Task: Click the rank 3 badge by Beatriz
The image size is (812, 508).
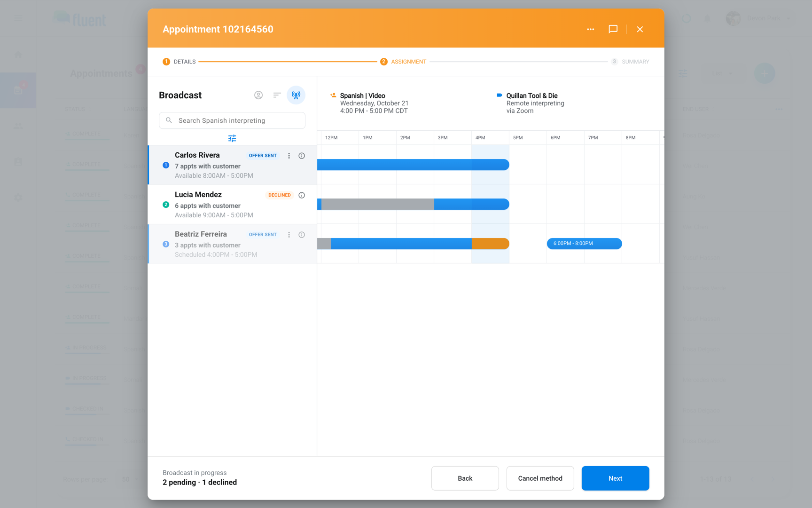Action: pos(166,244)
